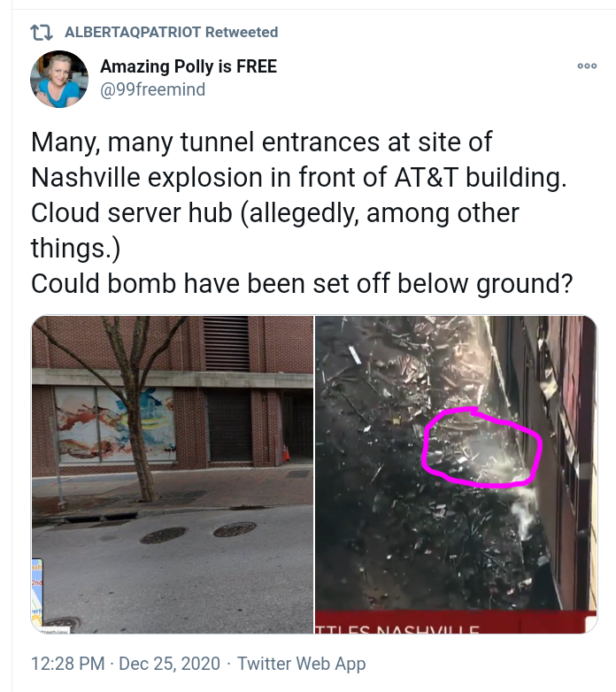Click the retweet arrows icon
Image resolution: width=616 pixels, height=692 pixels.
pyautogui.click(x=42, y=32)
